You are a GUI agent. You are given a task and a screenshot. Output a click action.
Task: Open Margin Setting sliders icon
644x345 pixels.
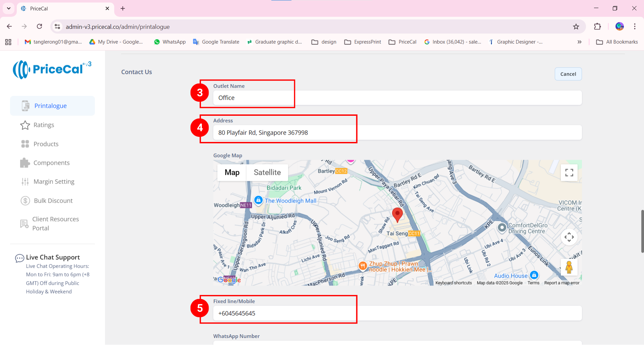25,182
